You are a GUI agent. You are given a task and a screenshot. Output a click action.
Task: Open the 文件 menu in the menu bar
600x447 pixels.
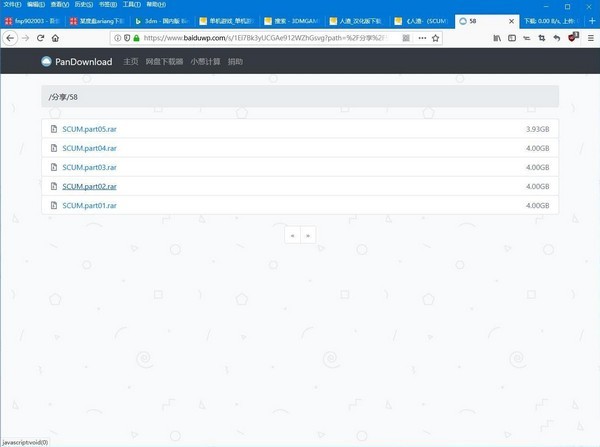click(x=11, y=5)
